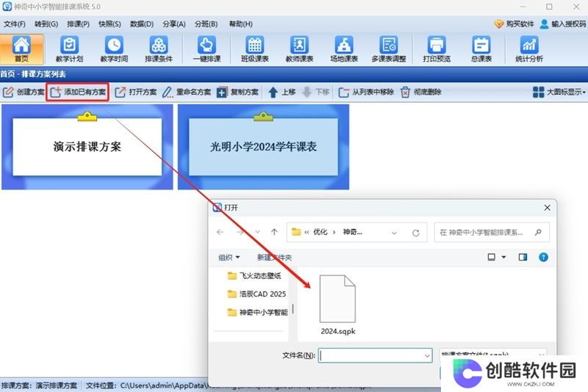
Task: Open 排课(P) menu
Action: tap(78, 24)
